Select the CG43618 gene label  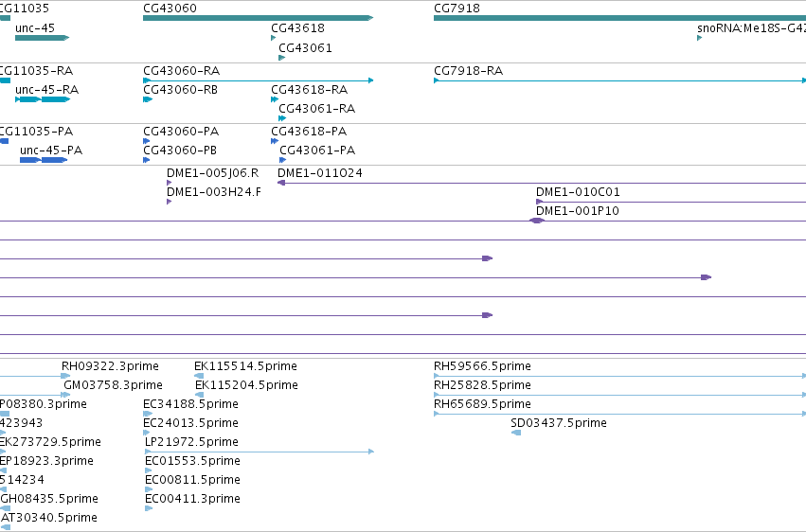297,28
